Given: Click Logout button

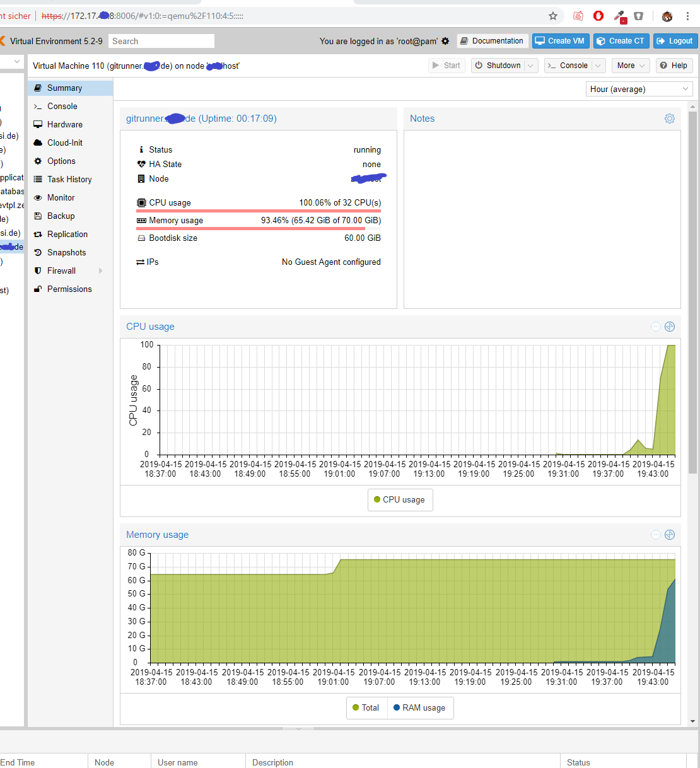Looking at the screenshot, I should (x=675, y=41).
